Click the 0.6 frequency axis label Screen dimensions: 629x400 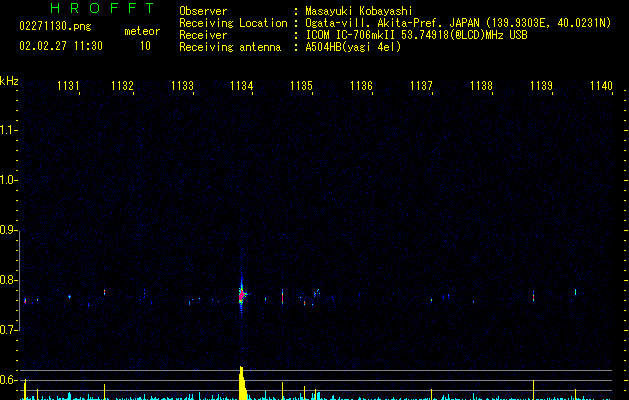[8, 380]
